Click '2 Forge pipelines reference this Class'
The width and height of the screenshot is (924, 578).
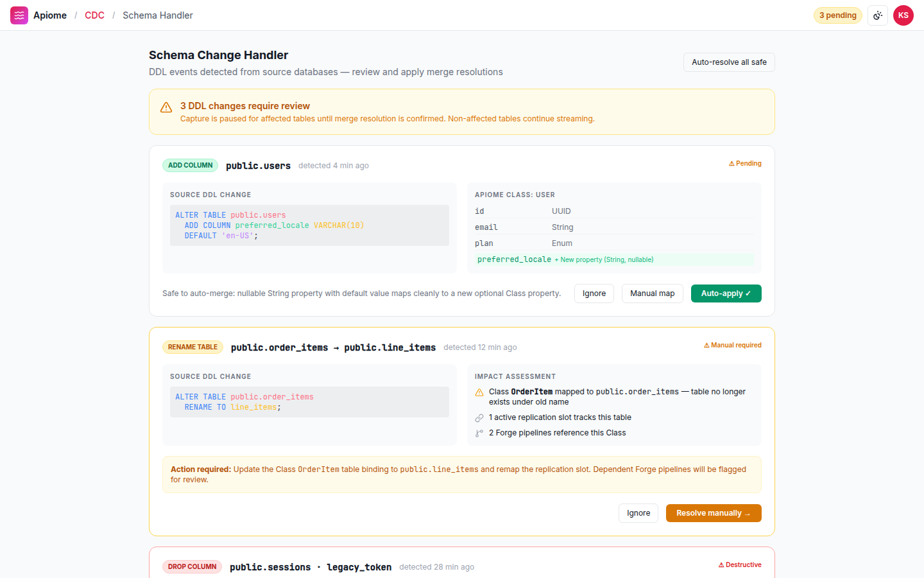[x=557, y=433]
